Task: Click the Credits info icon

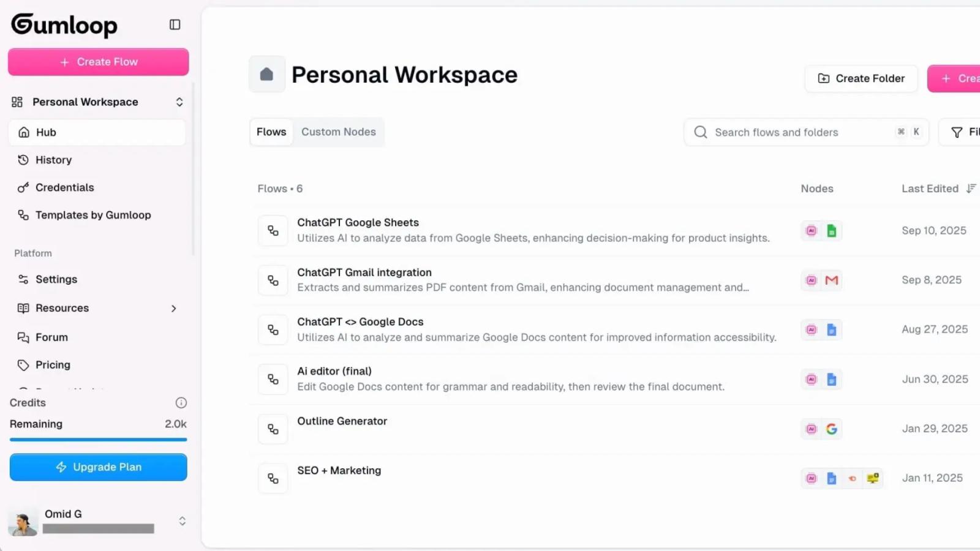Action: (181, 403)
